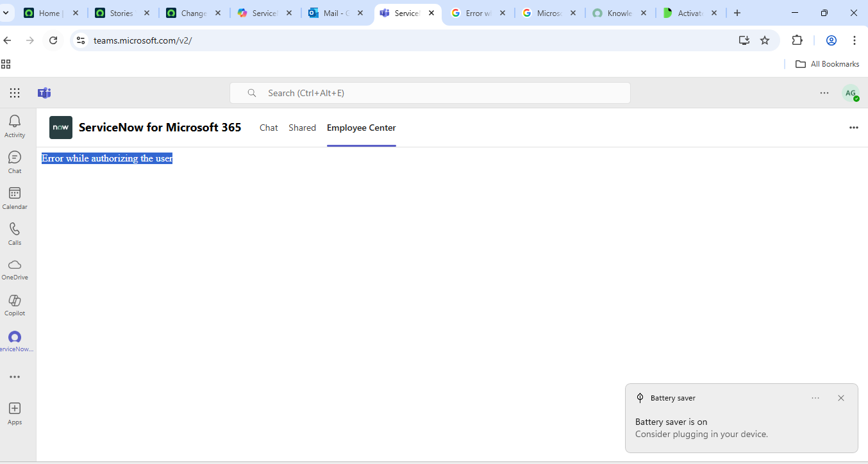Click the install app icon in address bar
The width and height of the screenshot is (868, 464).
point(744,40)
